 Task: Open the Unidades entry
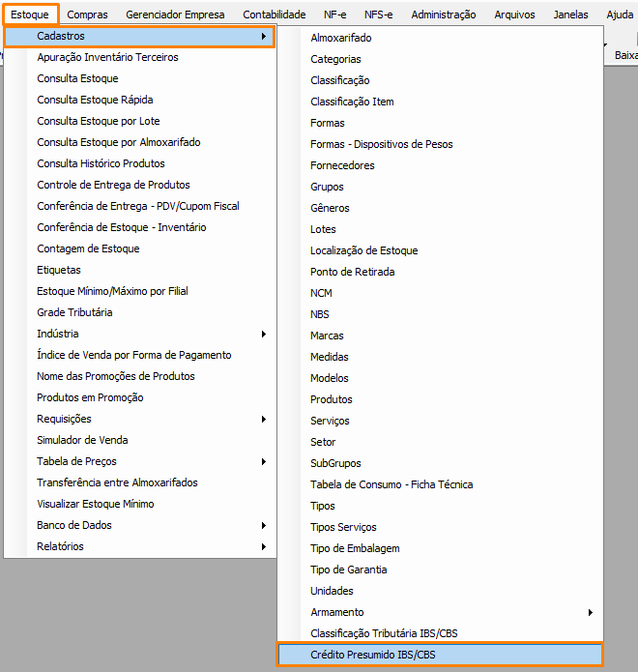pyautogui.click(x=440, y=591)
